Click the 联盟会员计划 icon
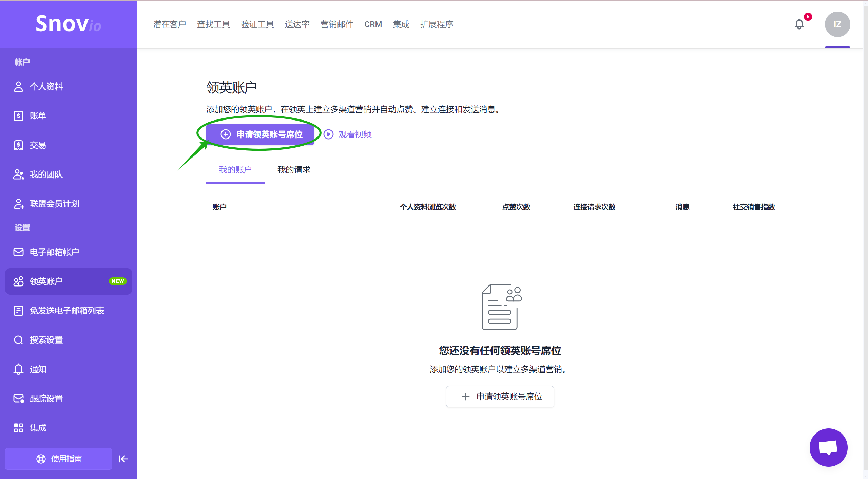Viewport: 868px width, 479px height. [x=18, y=204]
